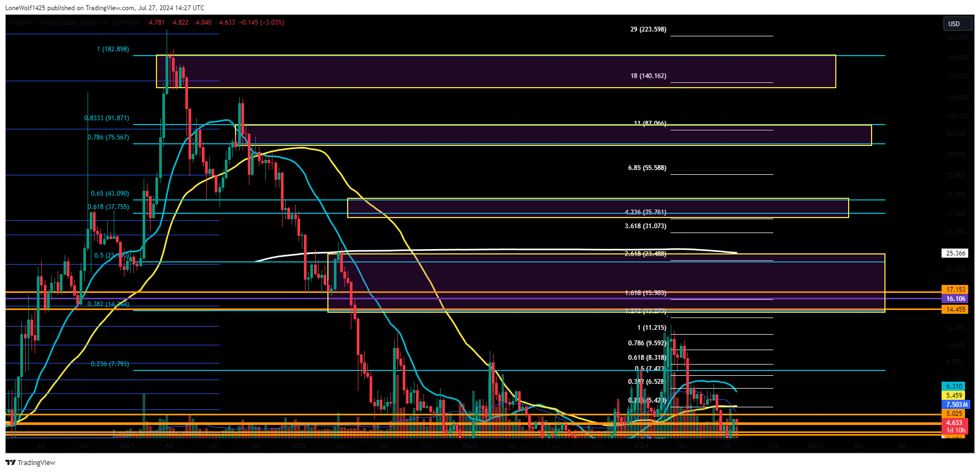Click the yellow 5.459 moving average tag

pyautogui.click(x=954, y=396)
